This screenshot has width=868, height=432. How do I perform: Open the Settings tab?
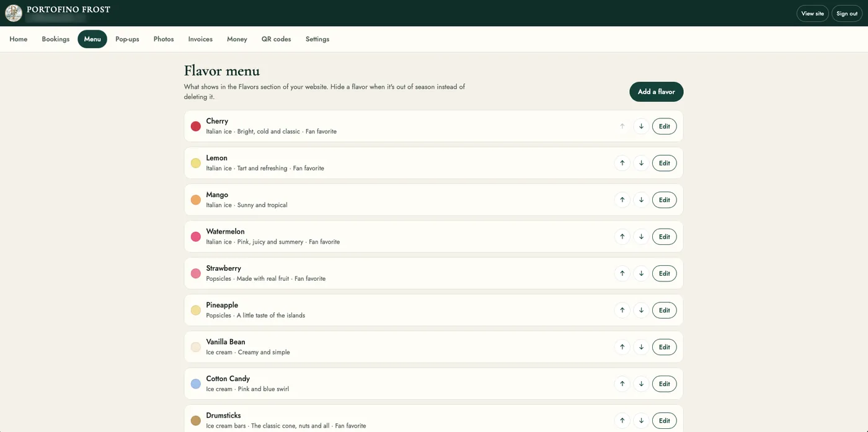317,39
